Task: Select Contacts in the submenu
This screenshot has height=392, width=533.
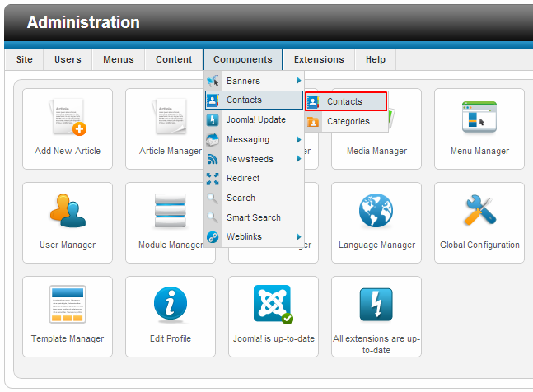Action: tap(346, 101)
